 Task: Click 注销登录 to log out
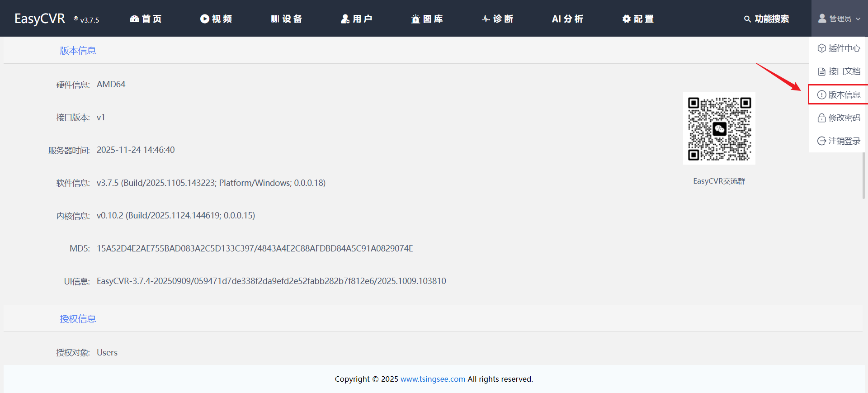point(839,141)
